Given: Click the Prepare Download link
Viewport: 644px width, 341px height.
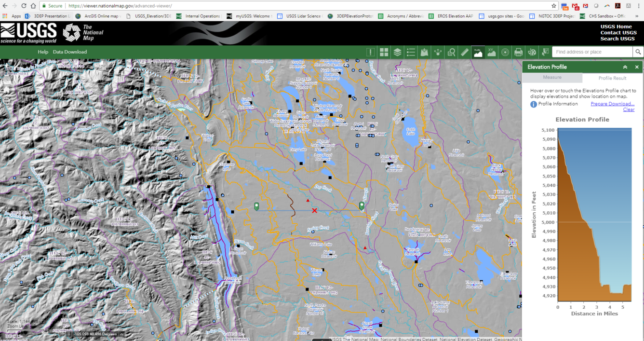Looking at the screenshot, I should click(x=612, y=104).
